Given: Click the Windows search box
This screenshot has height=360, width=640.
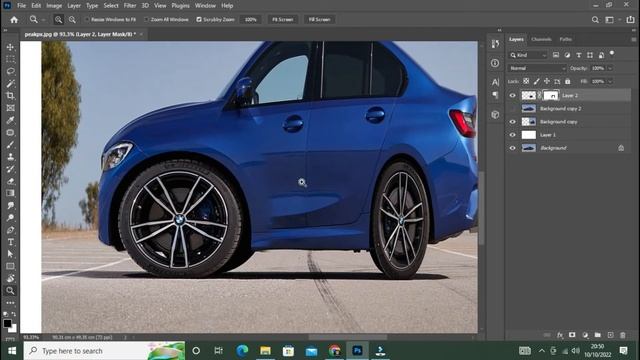Looking at the screenshot, I should pos(104,351).
